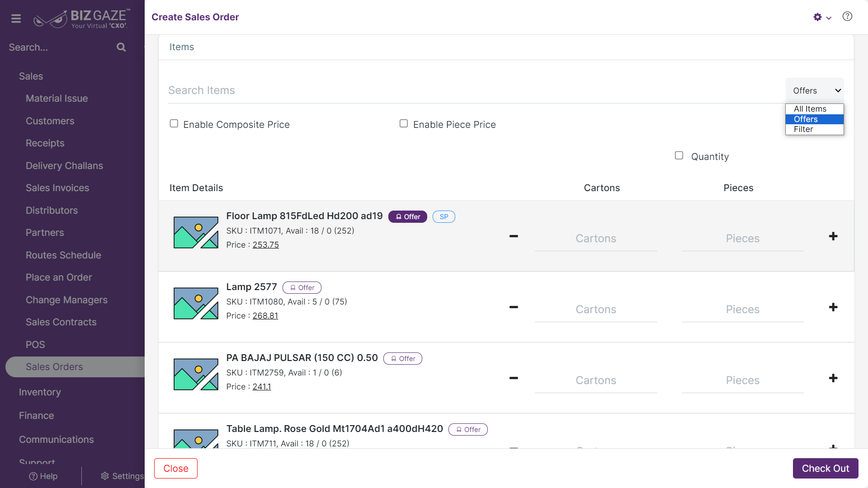868x488 pixels.
Task: Click the price 268.81 link
Action: (265, 316)
